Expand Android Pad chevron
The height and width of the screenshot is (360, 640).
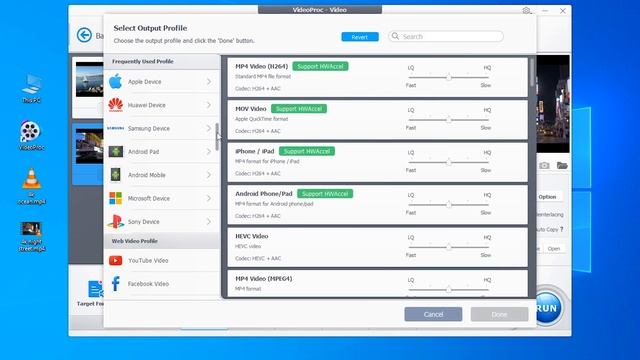209,151
